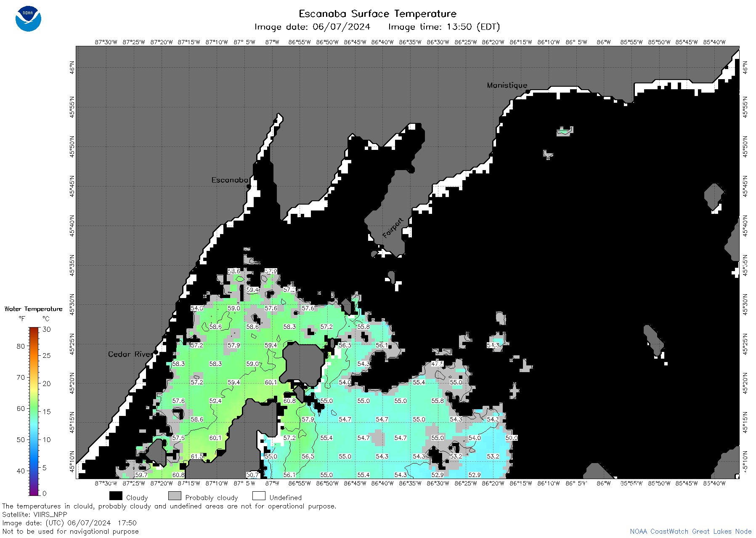The width and height of the screenshot is (756, 538).
Task: Click the Image time: 13:50 (EDT) text
Action: tap(444, 27)
